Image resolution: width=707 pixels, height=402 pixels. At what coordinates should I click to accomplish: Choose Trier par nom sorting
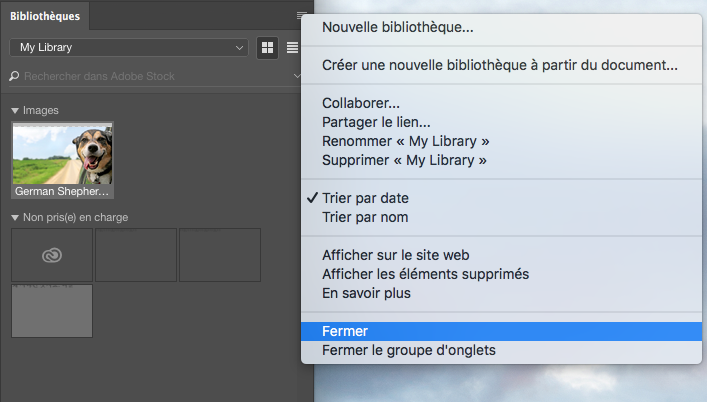[365, 217]
